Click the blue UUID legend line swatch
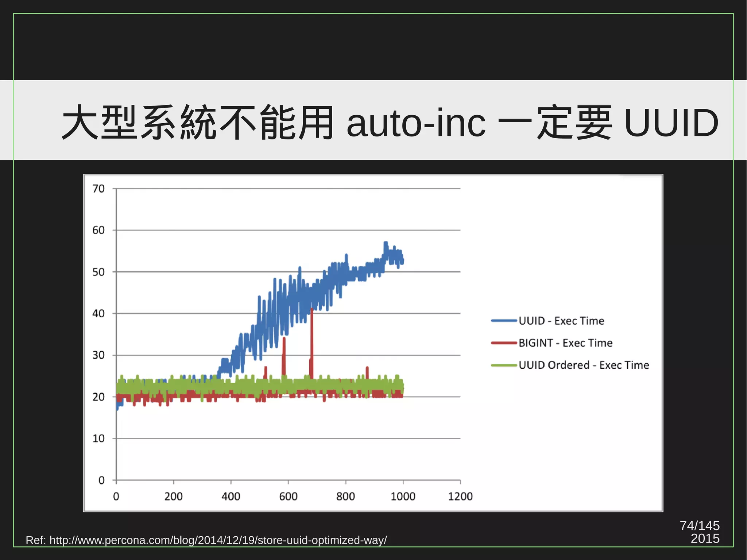747x560 pixels. click(x=504, y=321)
